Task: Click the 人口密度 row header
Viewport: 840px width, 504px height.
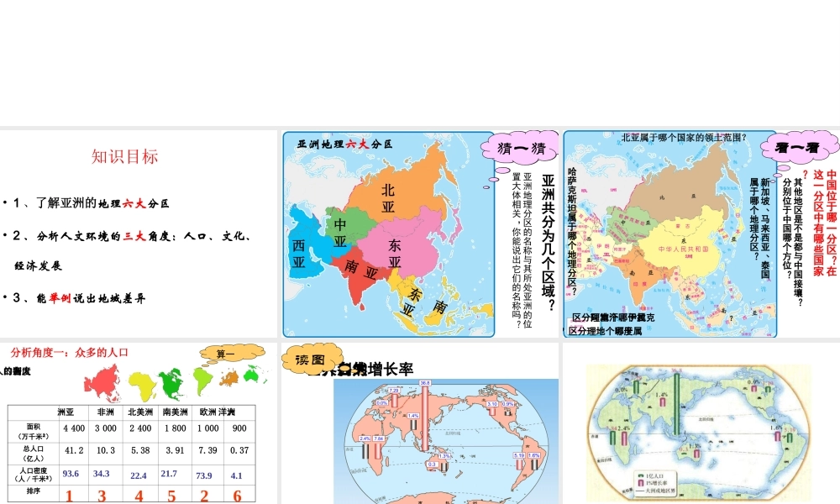Action: tap(34, 475)
